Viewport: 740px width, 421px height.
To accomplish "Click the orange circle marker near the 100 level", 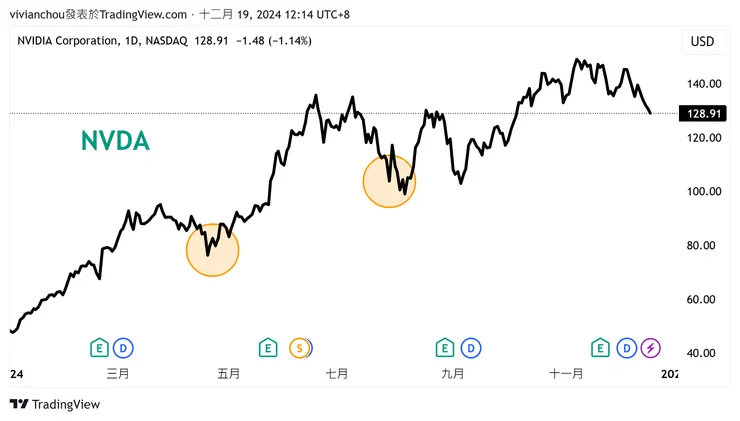I will tap(389, 181).
